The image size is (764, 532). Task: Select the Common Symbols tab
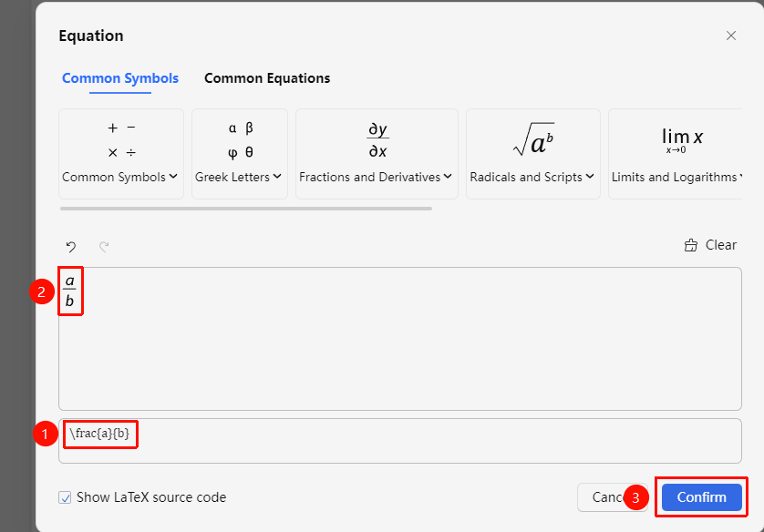[120, 78]
